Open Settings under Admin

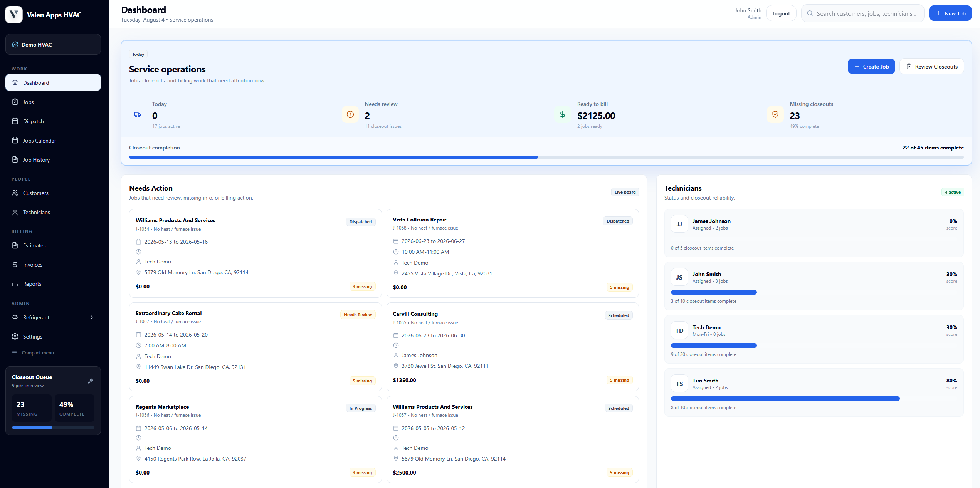click(x=53, y=336)
